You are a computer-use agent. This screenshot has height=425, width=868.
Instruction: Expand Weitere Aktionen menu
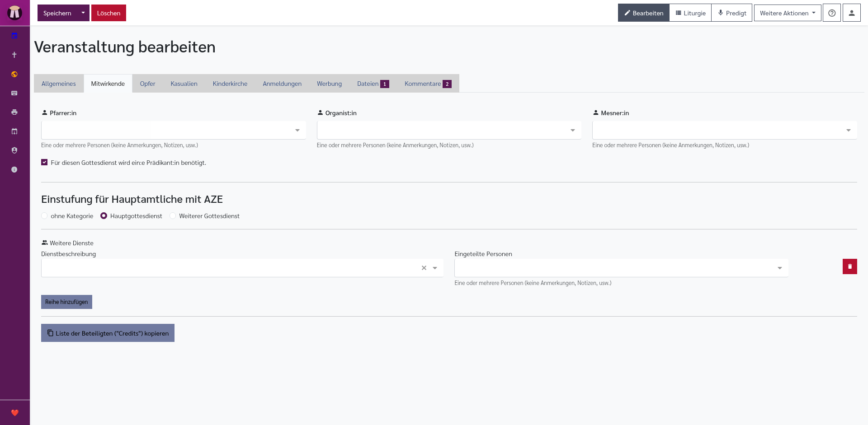click(788, 13)
